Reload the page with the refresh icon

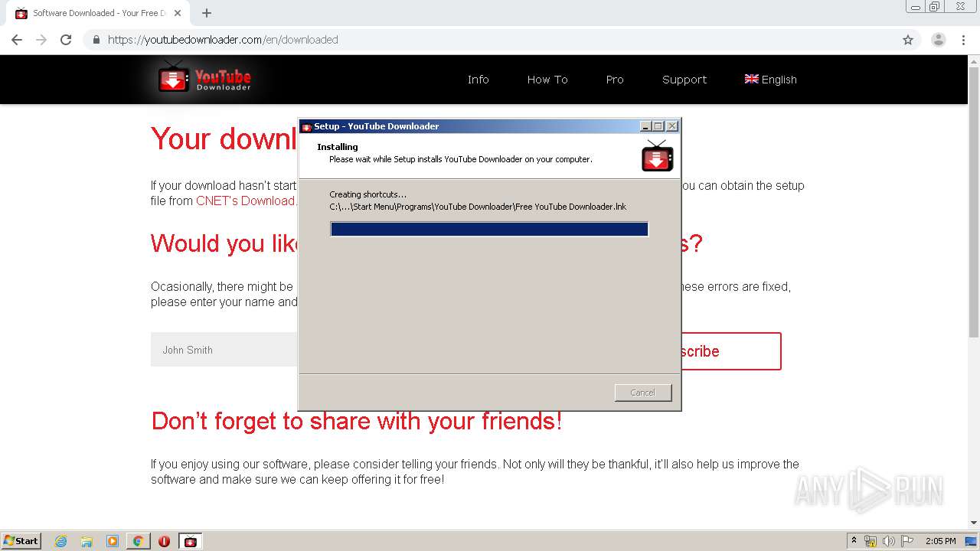click(x=66, y=40)
